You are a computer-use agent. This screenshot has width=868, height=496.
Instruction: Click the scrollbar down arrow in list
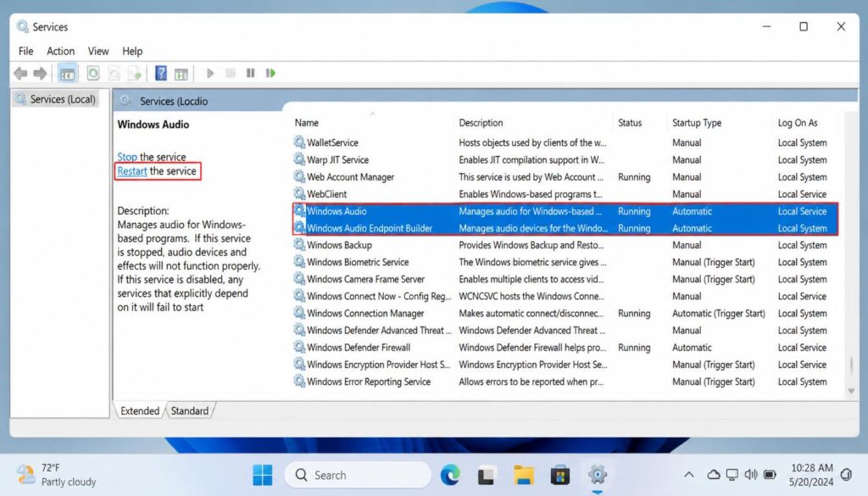pos(851,391)
